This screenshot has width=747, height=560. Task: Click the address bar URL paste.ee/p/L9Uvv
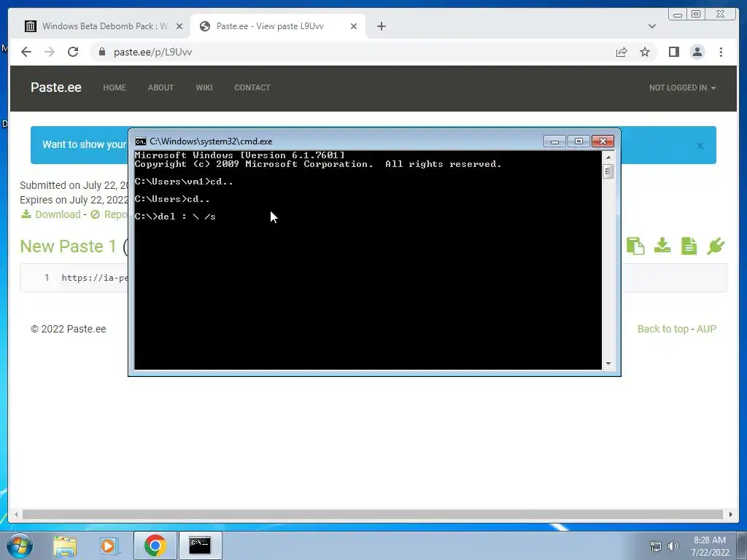pyautogui.click(x=152, y=52)
